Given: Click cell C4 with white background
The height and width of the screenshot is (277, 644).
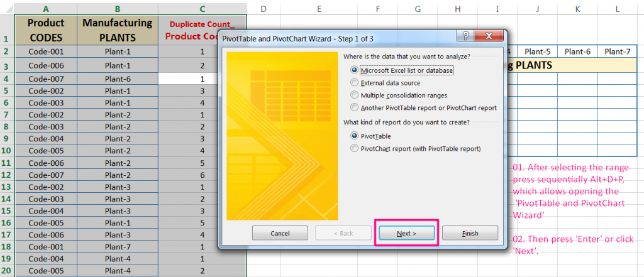Looking at the screenshot, I should point(201,79).
